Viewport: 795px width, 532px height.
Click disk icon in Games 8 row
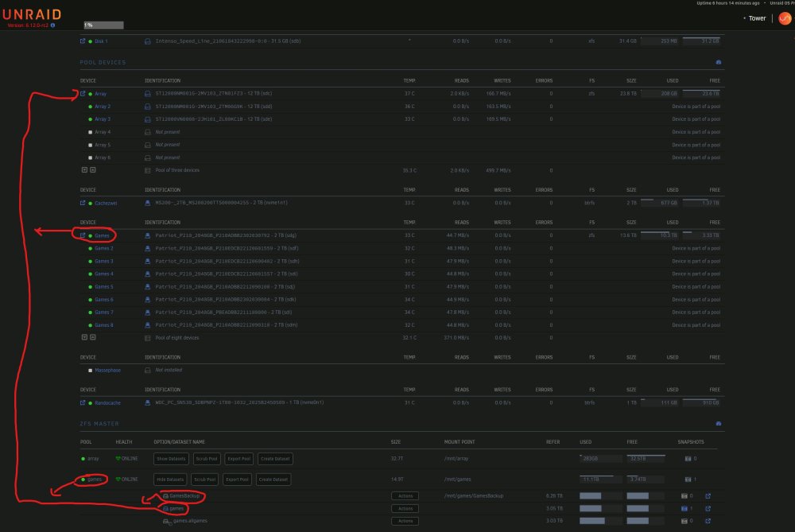click(148, 325)
